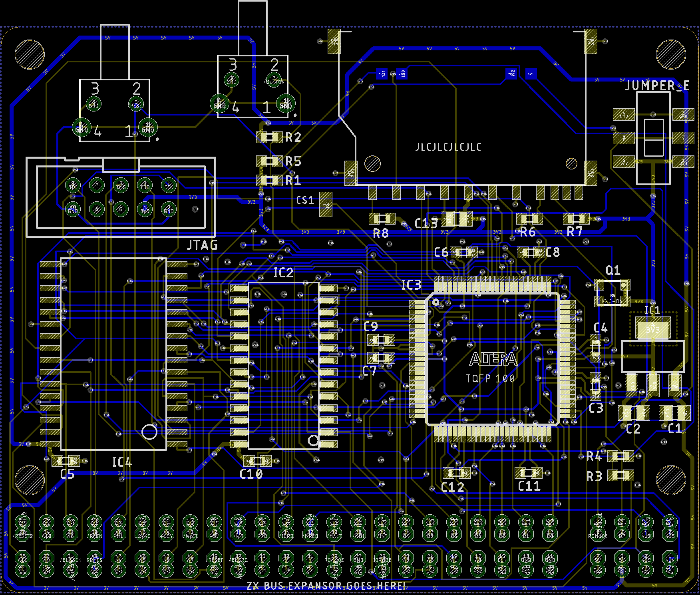The width and height of the screenshot is (700, 595).
Task: Select the A15 bus pad
Action: pyautogui.click(x=670, y=534)
